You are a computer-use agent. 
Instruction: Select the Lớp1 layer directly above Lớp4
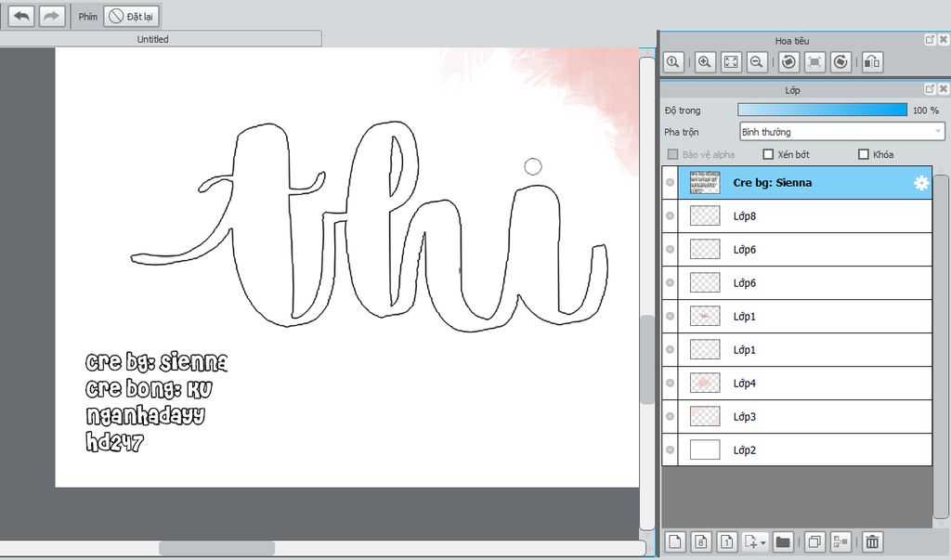[805, 349]
